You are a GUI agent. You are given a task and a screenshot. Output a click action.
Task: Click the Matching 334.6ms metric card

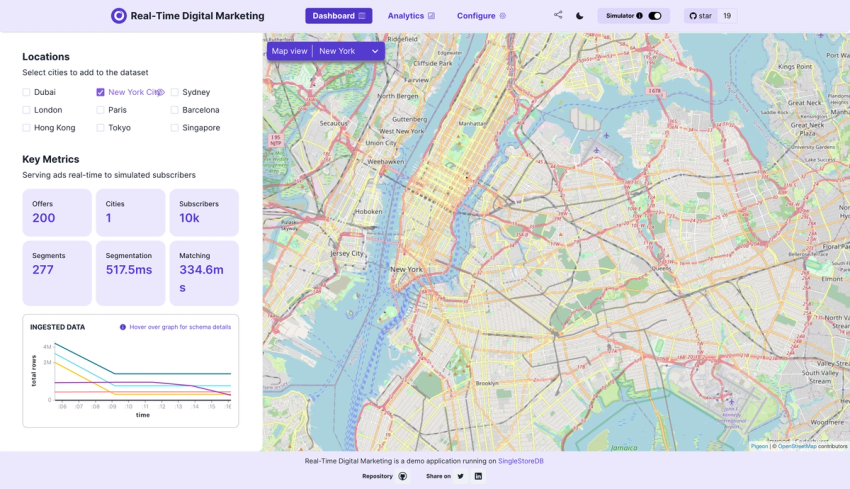(204, 273)
